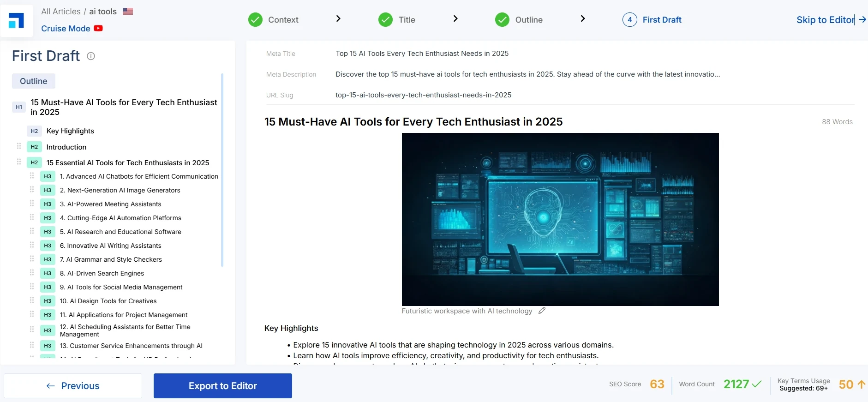Image resolution: width=868 pixels, height=402 pixels.
Task: Click the Key Terms Usage up arrow
Action: [x=861, y=384]
